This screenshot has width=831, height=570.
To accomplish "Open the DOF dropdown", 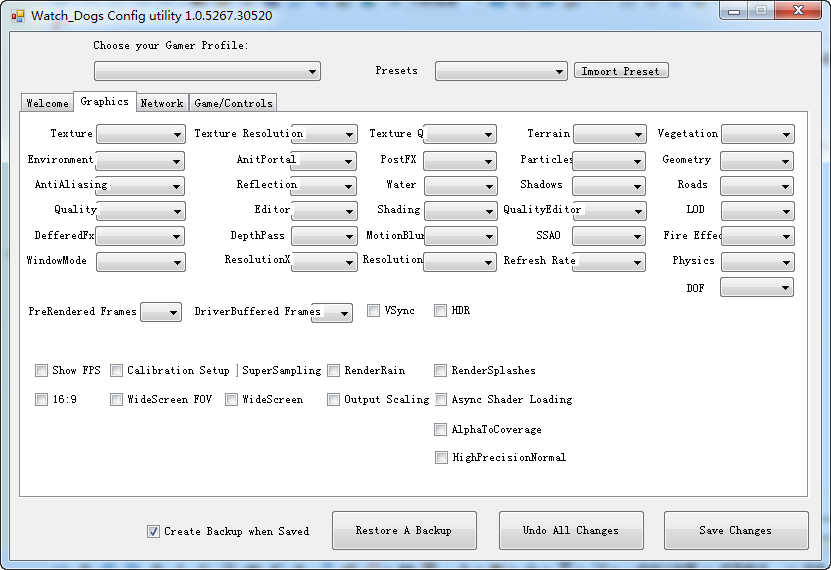I will click(757, 288).
